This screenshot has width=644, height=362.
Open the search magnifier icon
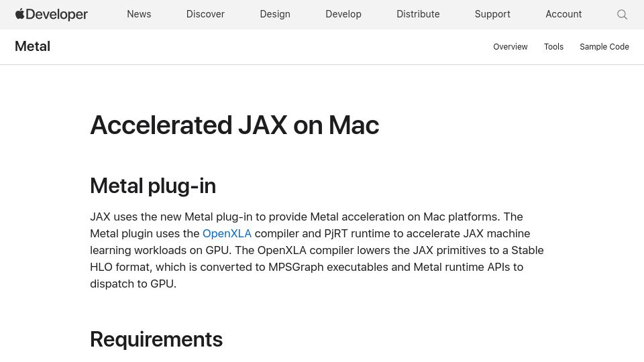click(x=622, y=15)
